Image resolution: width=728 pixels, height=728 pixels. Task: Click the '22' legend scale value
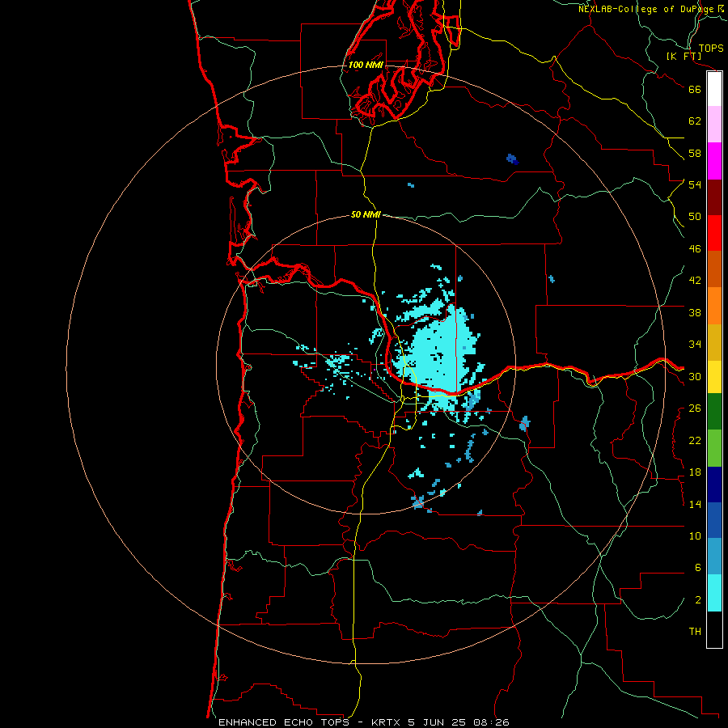(695, 440)
